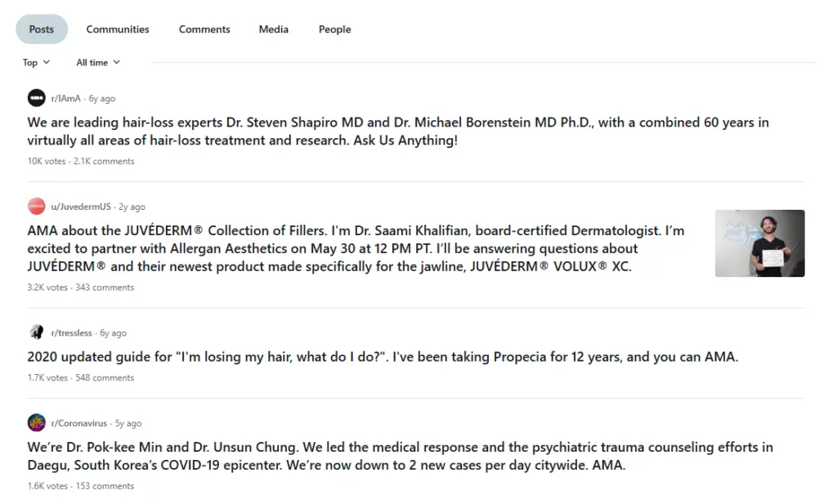Viewport: 837px width, 504px height.
Task: Switch to the People tab
Action: tap(334, 29)
